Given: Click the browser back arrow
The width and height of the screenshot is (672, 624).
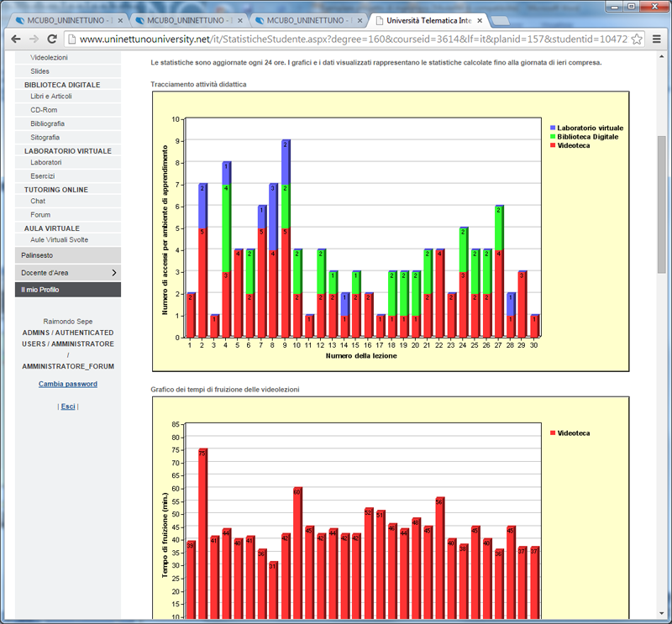Looking at the screenshot, I should [x=15, y=39].
